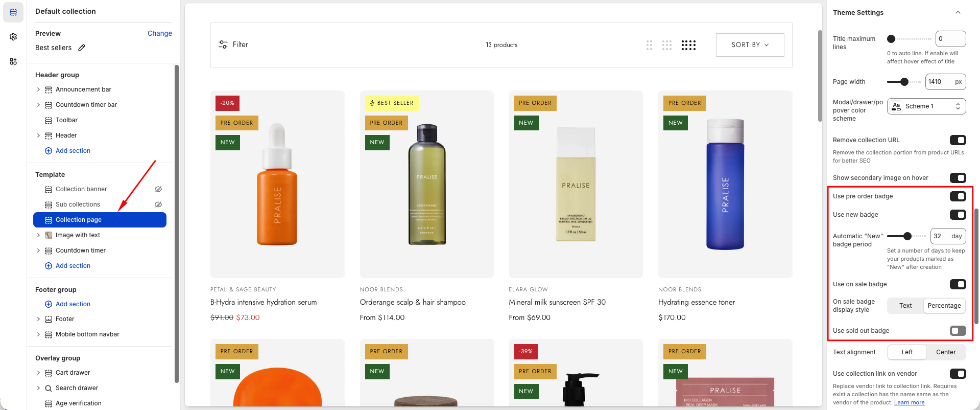Open the Sections panel icon in left rail
980x410 pixels.
pos(13,12)
